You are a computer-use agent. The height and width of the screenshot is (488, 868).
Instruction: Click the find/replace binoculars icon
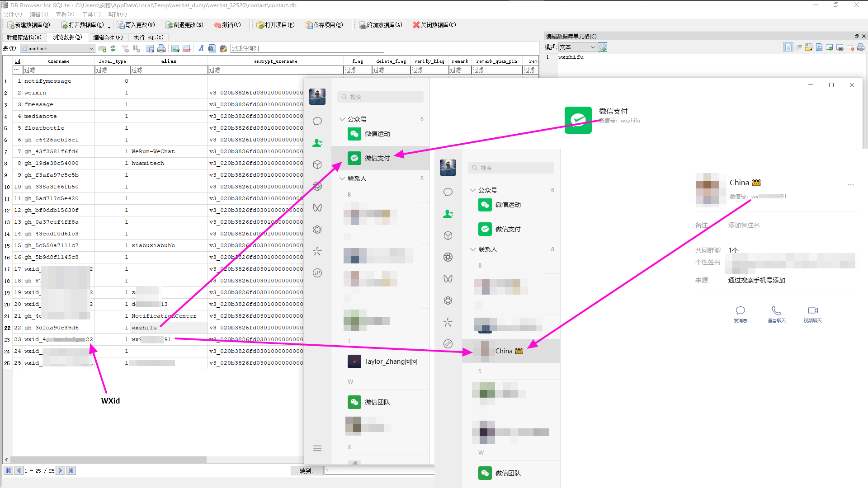[x=212, y=48]
